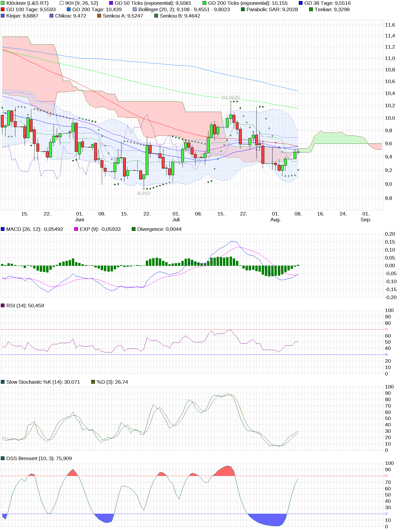The image size is (403, 532).
Task: Click the blue GD 38 Tage legend swatch
Action: click(x=301, y=3)
